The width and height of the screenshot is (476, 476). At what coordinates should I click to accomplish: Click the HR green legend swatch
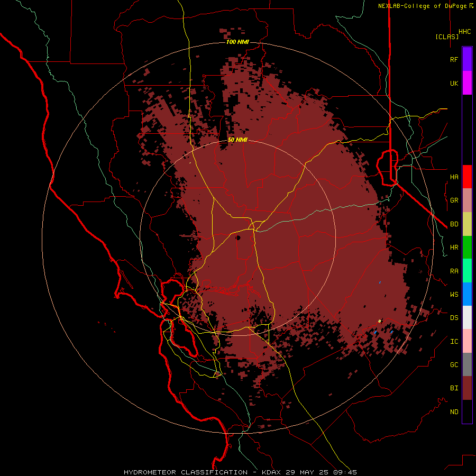coord(467,248)
